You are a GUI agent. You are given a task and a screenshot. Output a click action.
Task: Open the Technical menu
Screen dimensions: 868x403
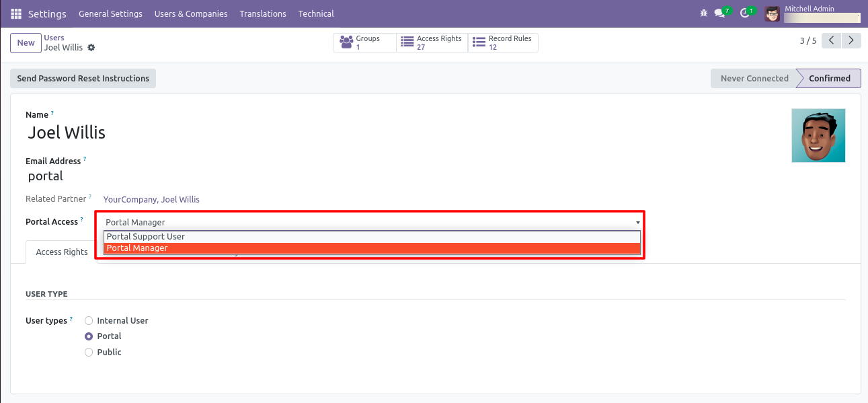point(316,13)
